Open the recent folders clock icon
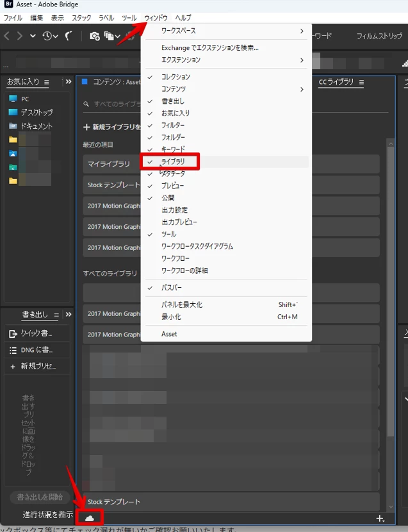This screenshot has height=532, width=408. (47, 35)
